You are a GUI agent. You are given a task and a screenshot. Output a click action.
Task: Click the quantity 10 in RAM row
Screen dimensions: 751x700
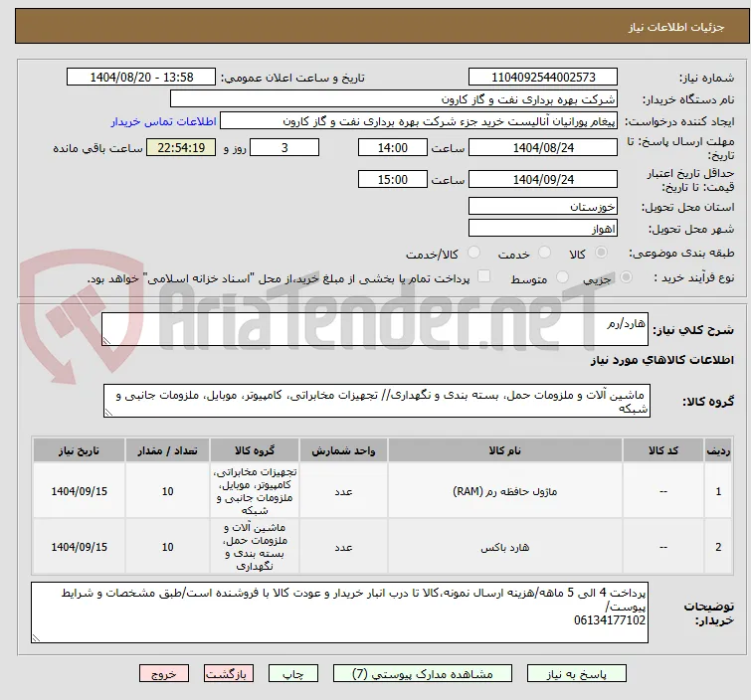[x=167, y=491]
